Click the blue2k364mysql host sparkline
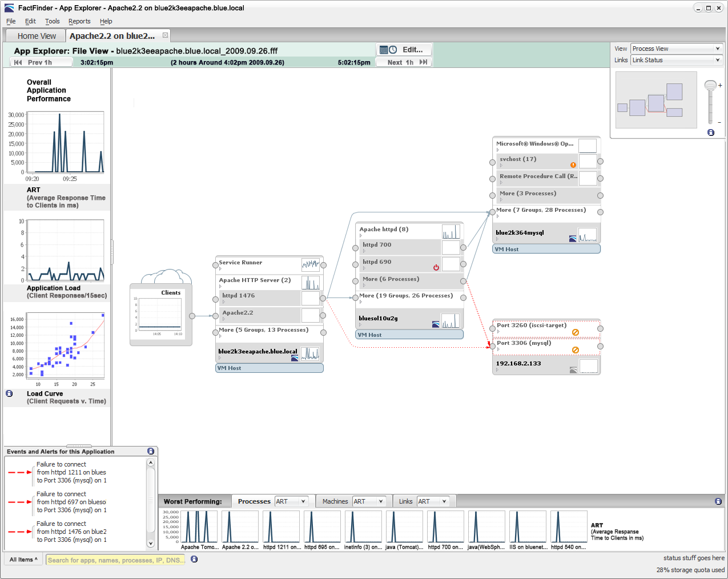This screenshot has width=728, height=579. (x=588, y=235)
